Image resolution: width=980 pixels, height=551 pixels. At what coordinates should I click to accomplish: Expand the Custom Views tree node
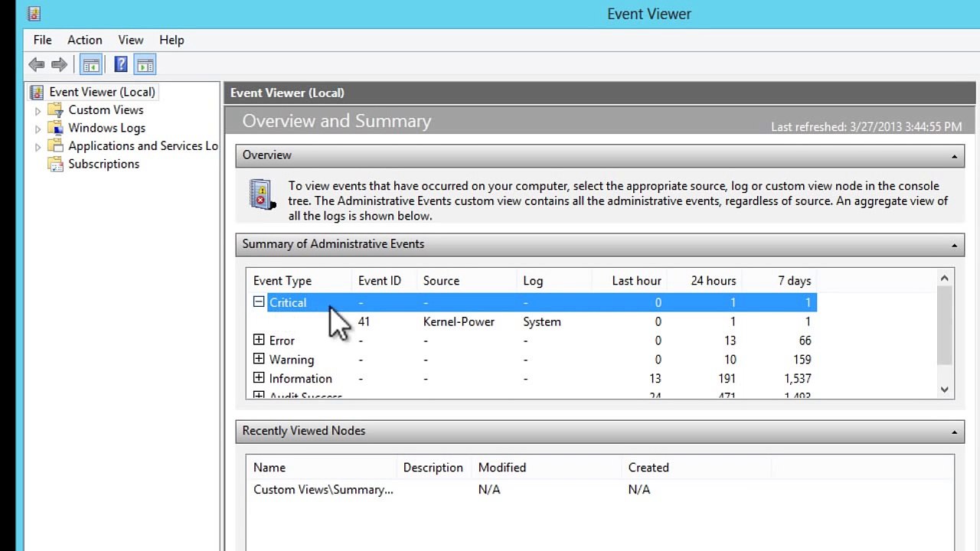tap(38, 111)
